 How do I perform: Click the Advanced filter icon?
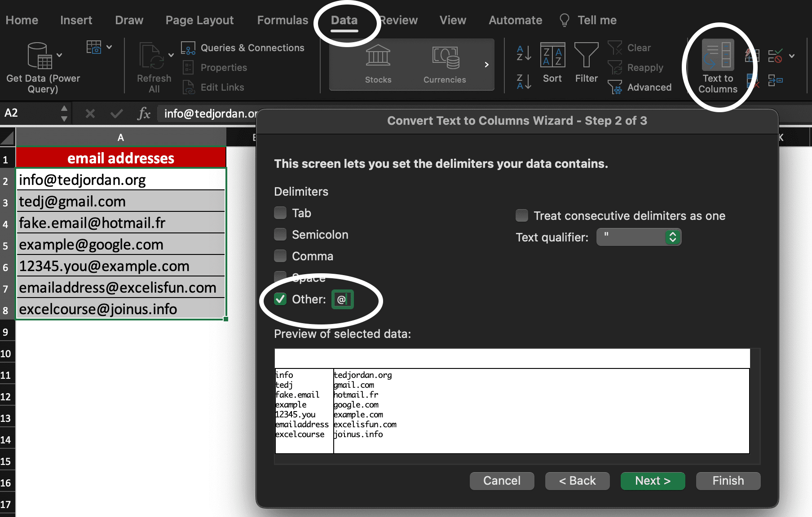point(615,87)
